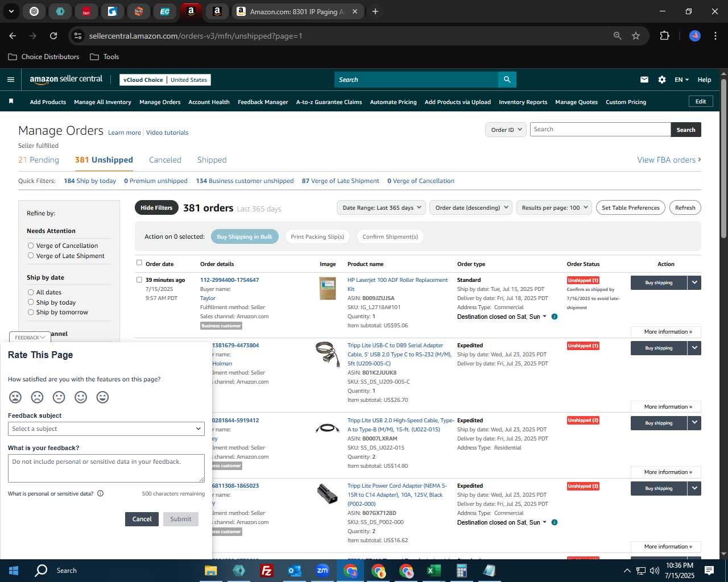The width and height of the screenshot is (728, 582).
Task: Open Automate Pricing menu item
Action: pyautogui.click(x=393, y=102)
